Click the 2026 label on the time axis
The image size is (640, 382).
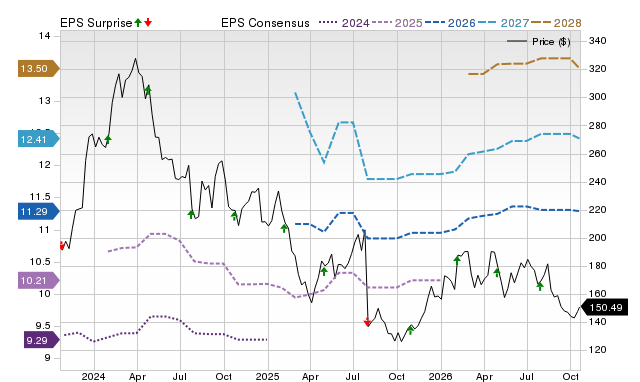point(440,376)
